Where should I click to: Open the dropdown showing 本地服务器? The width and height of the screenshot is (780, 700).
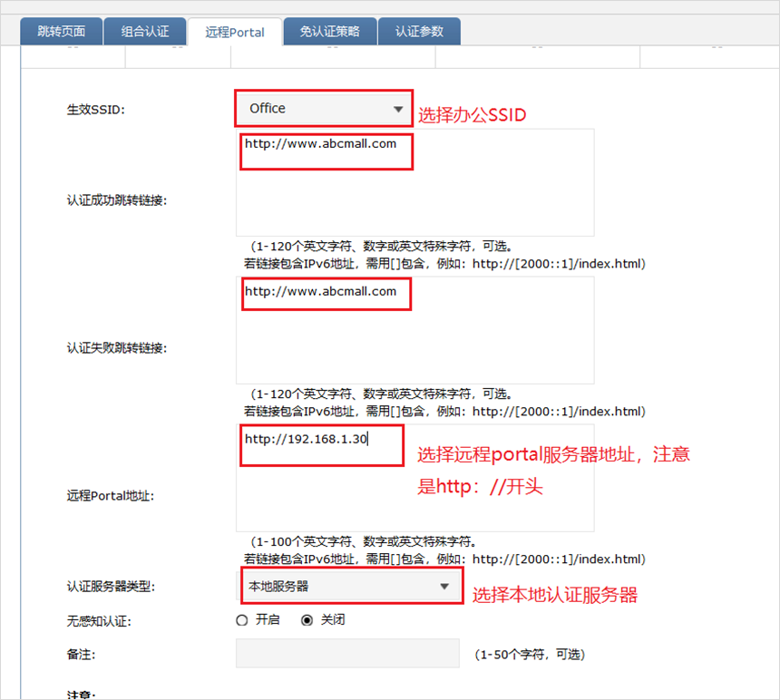click(x=348, y=587)
